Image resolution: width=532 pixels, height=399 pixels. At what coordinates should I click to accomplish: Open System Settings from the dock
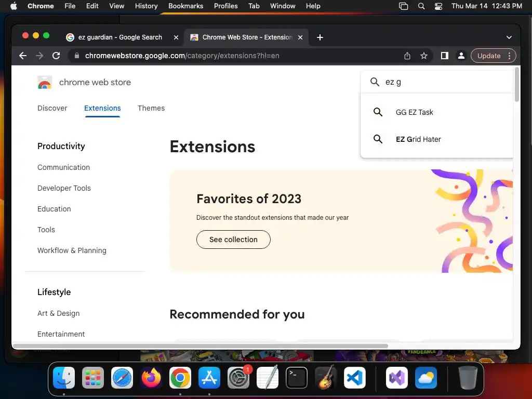(238, 378)
